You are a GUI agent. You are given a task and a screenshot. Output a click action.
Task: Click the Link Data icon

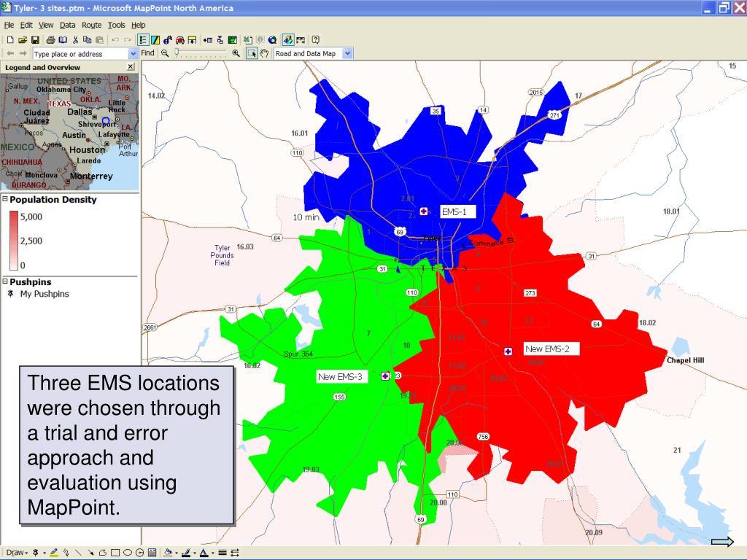click(220, 40)
